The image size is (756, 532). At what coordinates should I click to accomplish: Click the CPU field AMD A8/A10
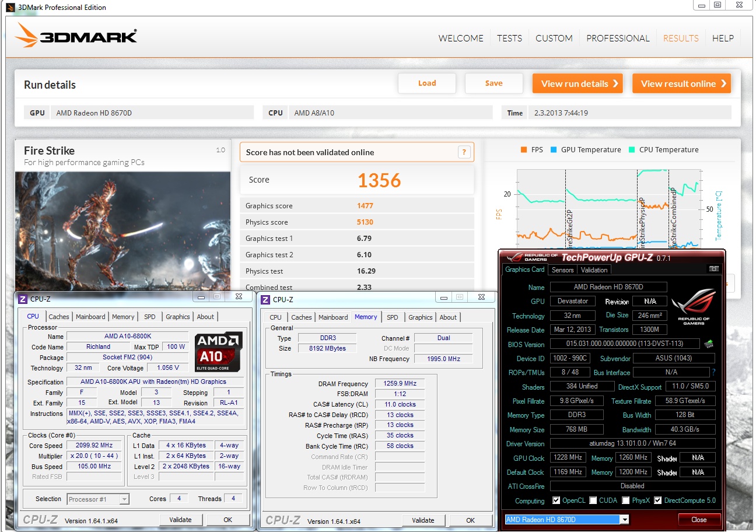(x=391, y=113)
